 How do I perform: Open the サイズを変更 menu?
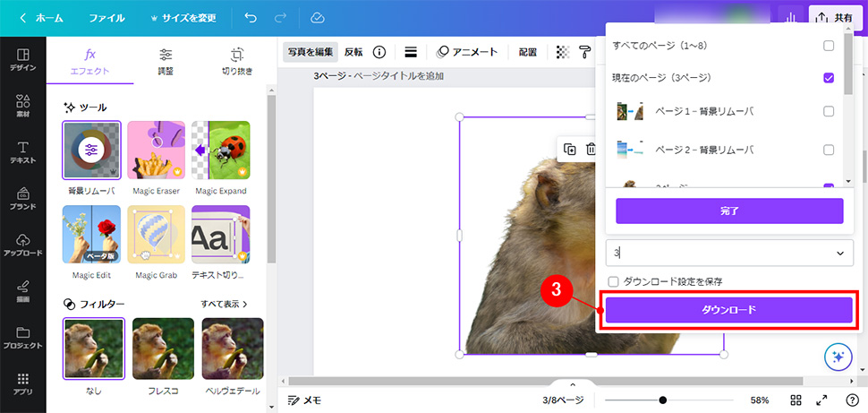pyautogui.click(x=183, y=18)
